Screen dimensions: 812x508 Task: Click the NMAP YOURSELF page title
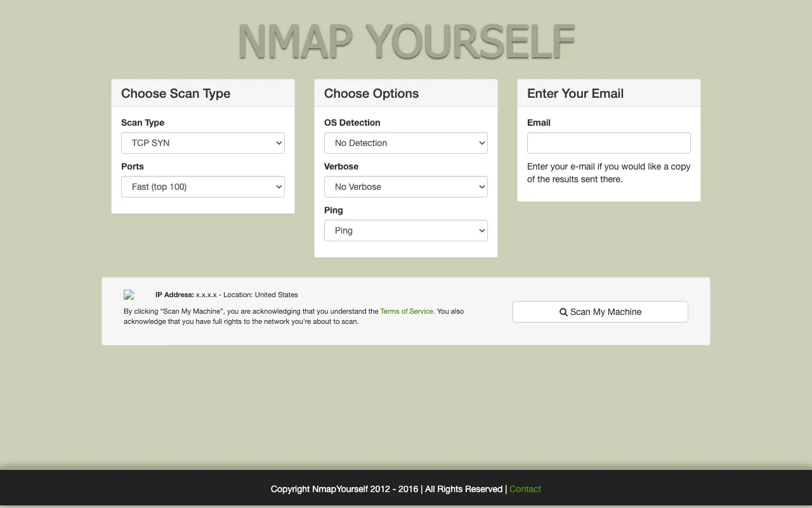406,42
